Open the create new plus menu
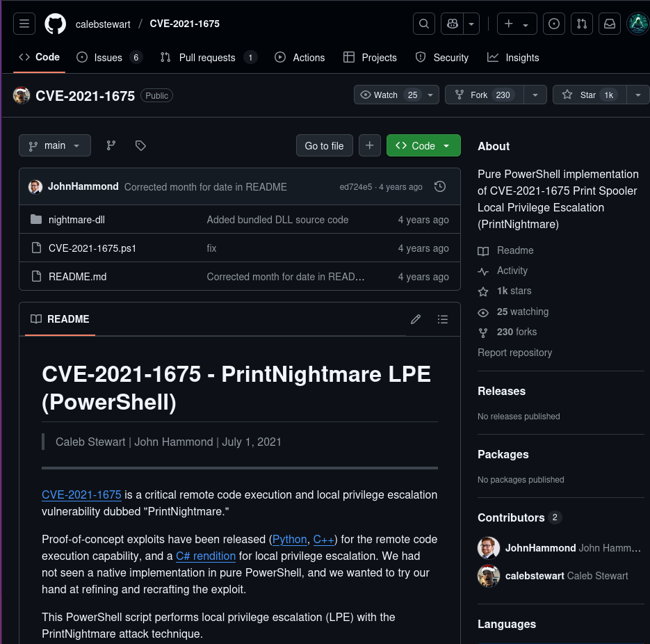This screenshot has height=644, width=650. point(517,24)
